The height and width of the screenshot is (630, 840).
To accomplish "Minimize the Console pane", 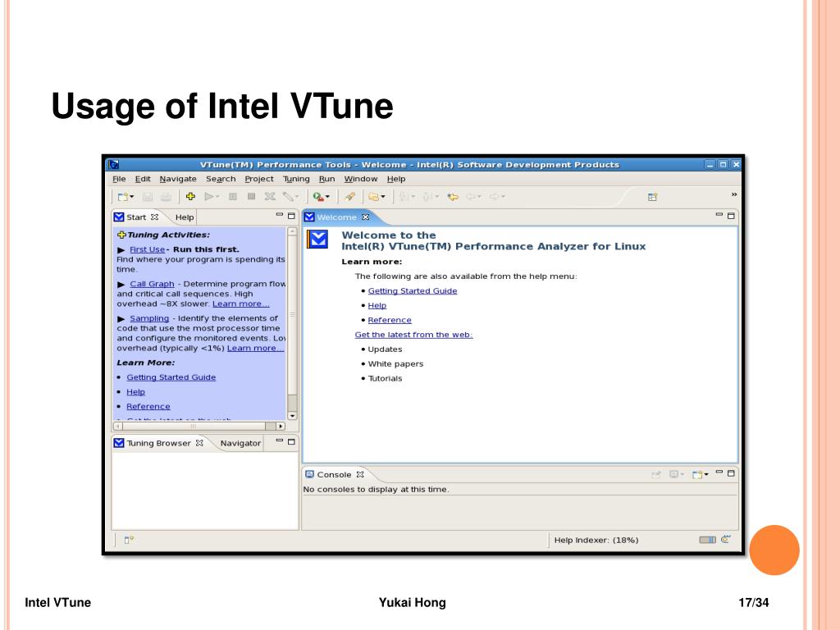I will (x=719, y=472).
